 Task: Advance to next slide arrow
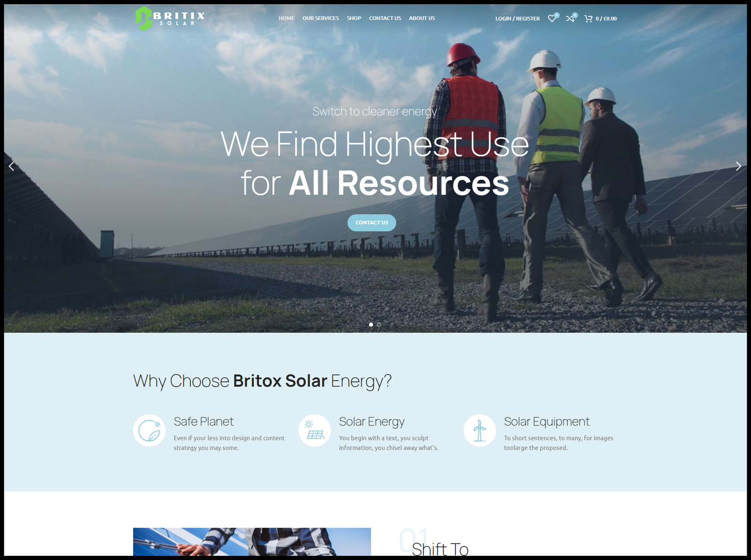(x=738, y=166)
